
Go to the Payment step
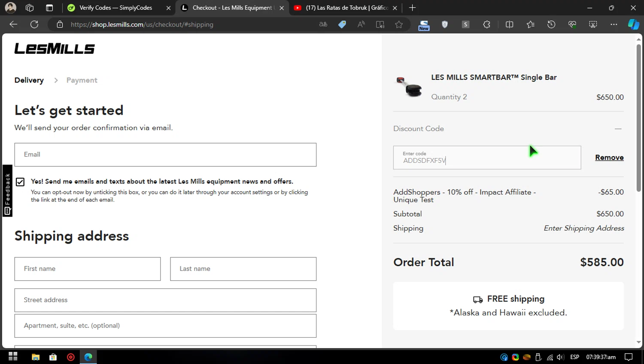(82, 80)
